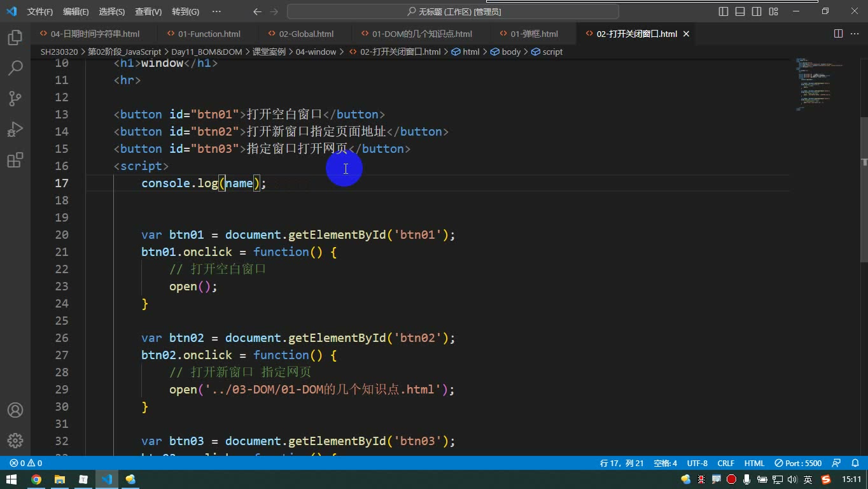Viewport: 868px width, 489px height.
Task: Switch to 01-弹框.html tab
Action: pos(534,34)
